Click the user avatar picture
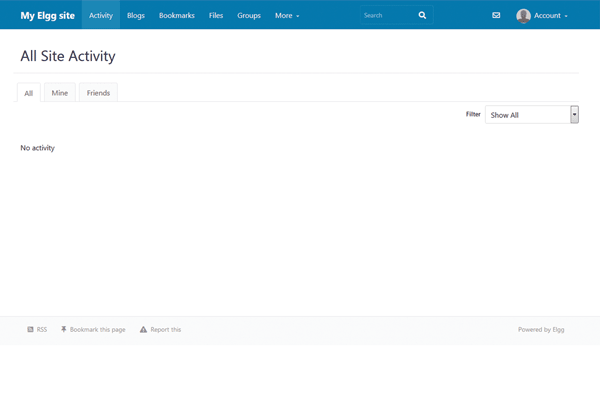This screenshot has height=400, width=600. click(x=523, y=16)
